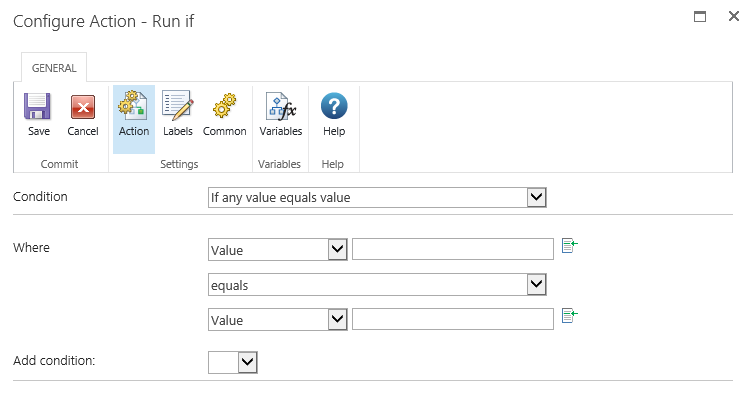Open the Common settings gears icon

224,108
